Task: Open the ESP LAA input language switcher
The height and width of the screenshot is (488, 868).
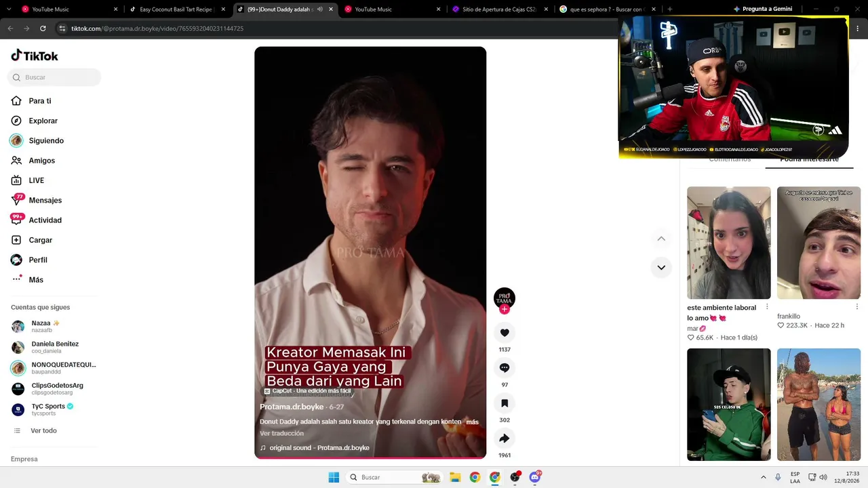Action: tap(795, 477)
